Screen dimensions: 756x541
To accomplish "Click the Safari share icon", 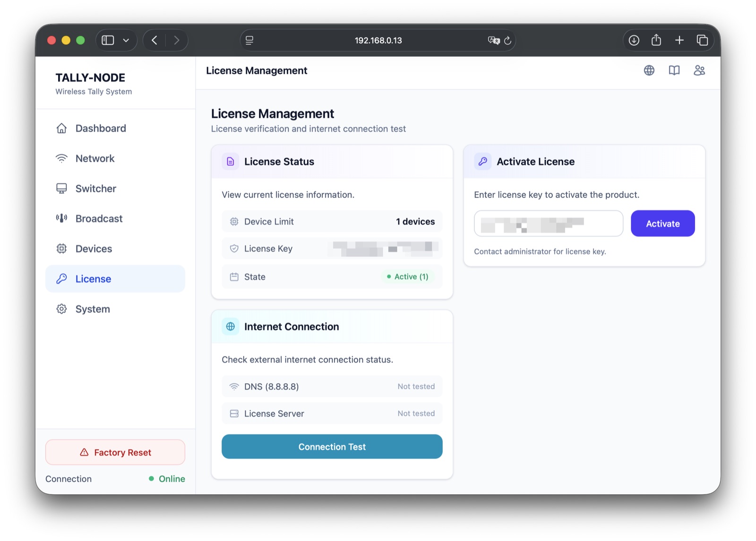I will pyautogui.click(x=656, y=40).
